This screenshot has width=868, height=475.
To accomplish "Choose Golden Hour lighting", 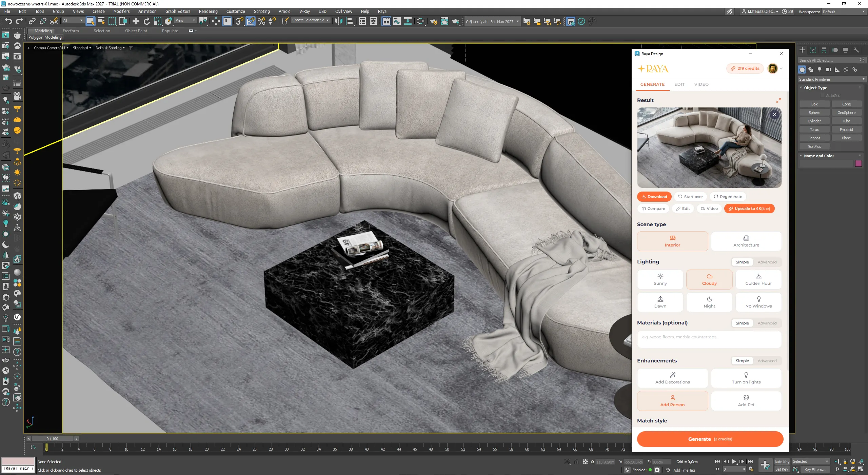I will [x=758, y=279].
